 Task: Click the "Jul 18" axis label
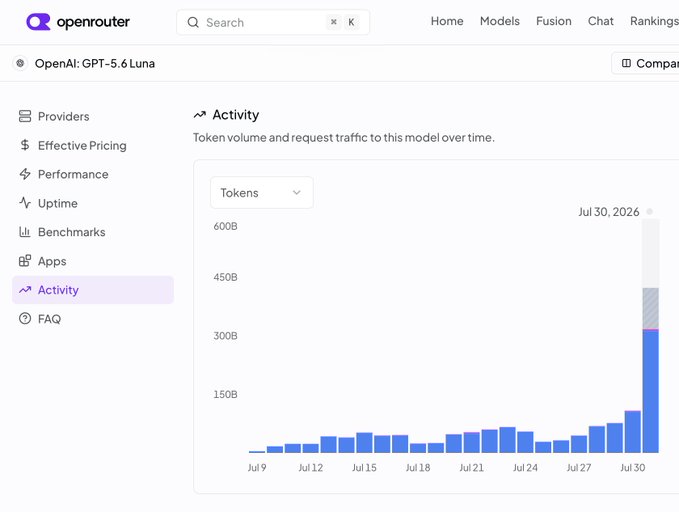point(418,468)
